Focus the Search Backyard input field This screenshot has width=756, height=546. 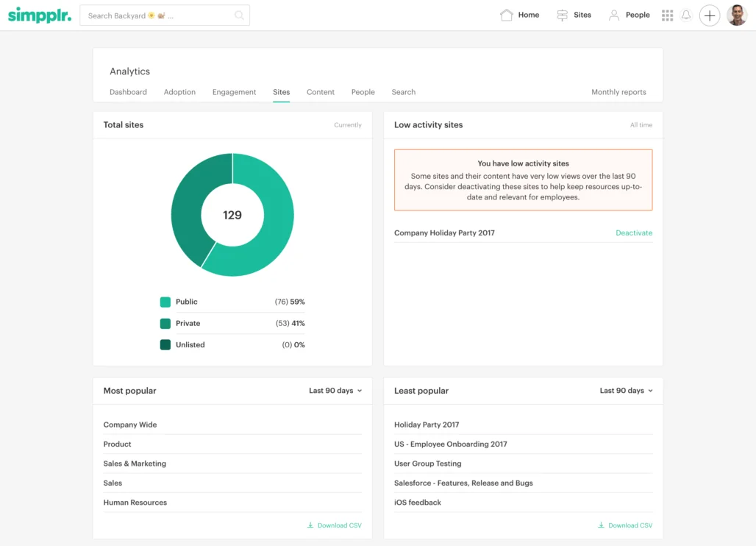[x=165, y=15]
